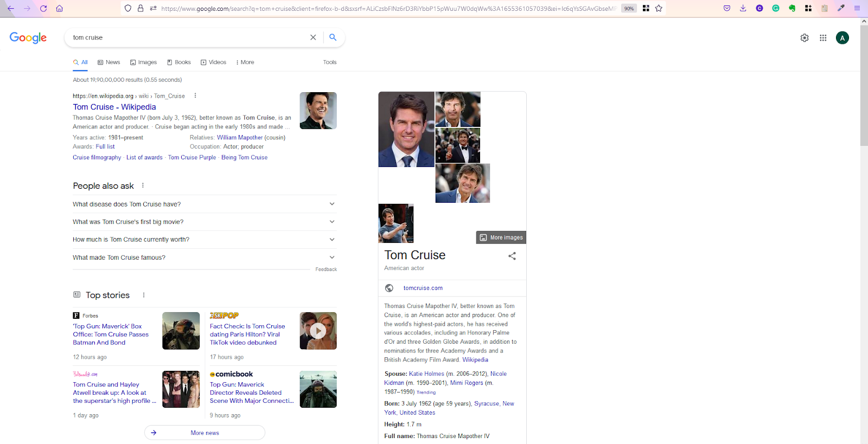The width and height of the screenshot is (868, 444).
Task: Reload the page in Firefox toolbar
Action: click(x=43, y=8)
